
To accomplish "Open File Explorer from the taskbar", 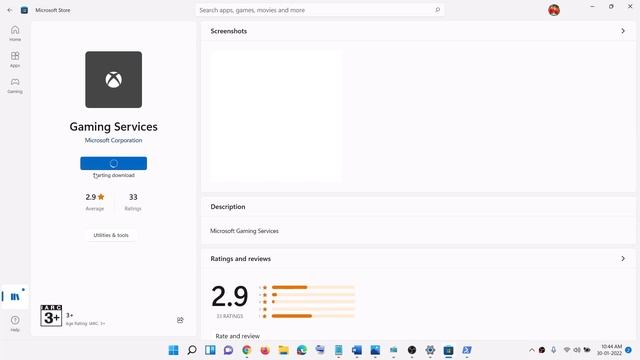I will pyautogui.click(x=283, y=350).
